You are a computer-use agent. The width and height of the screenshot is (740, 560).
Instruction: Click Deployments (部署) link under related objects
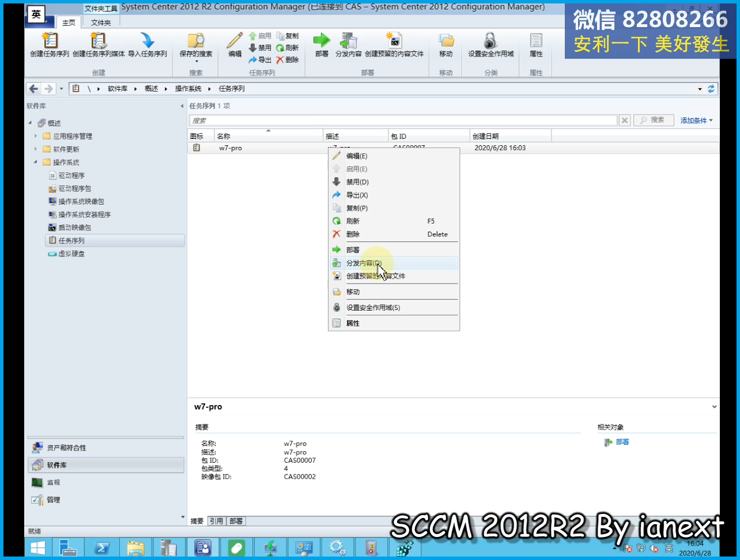[622, 442]
